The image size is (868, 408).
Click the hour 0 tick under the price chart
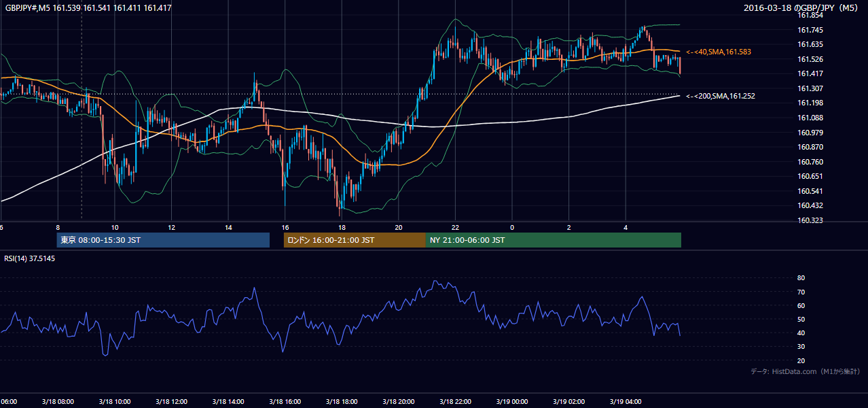pos(512,228)
